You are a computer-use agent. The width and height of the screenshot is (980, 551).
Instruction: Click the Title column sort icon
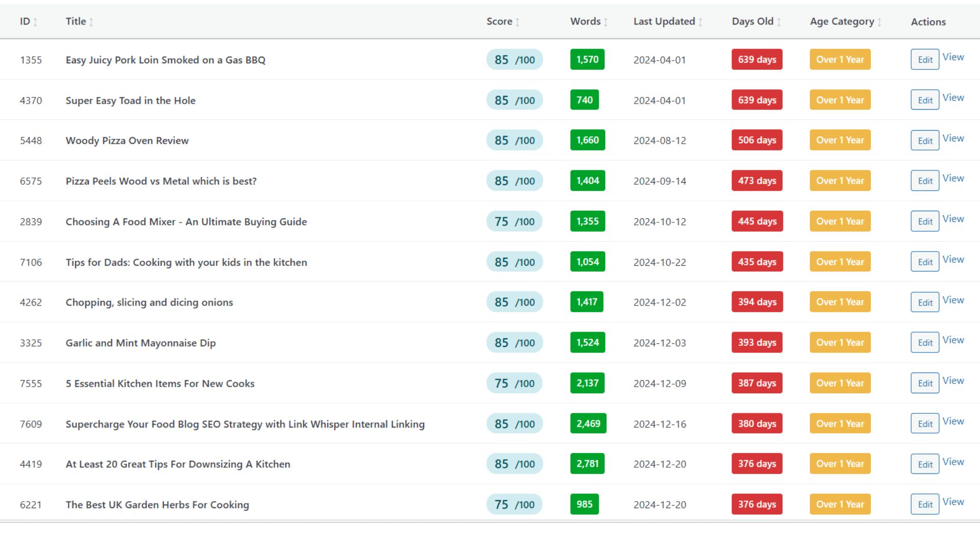coord(91,22)
